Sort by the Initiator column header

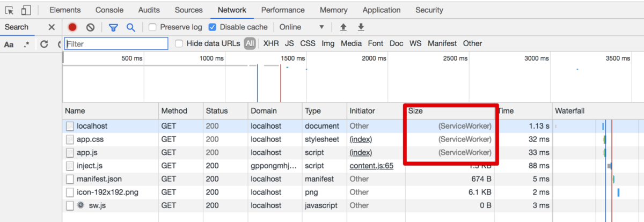pos(376,111)
